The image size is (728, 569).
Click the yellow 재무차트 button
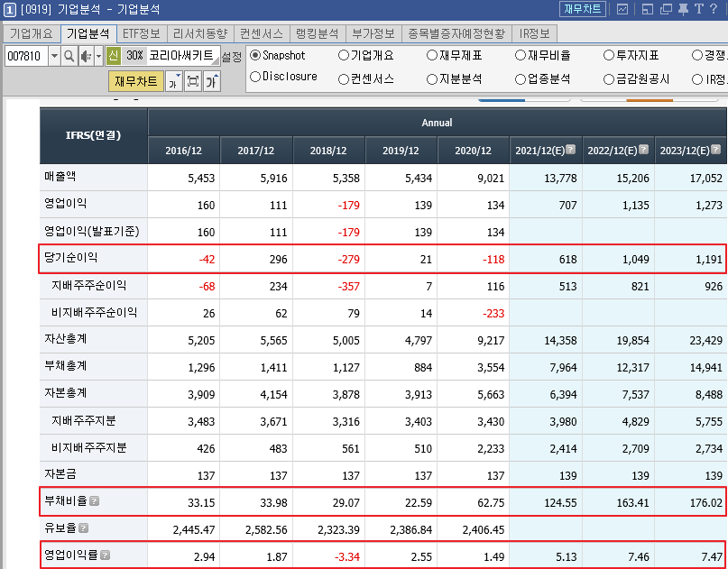[136, 81]
